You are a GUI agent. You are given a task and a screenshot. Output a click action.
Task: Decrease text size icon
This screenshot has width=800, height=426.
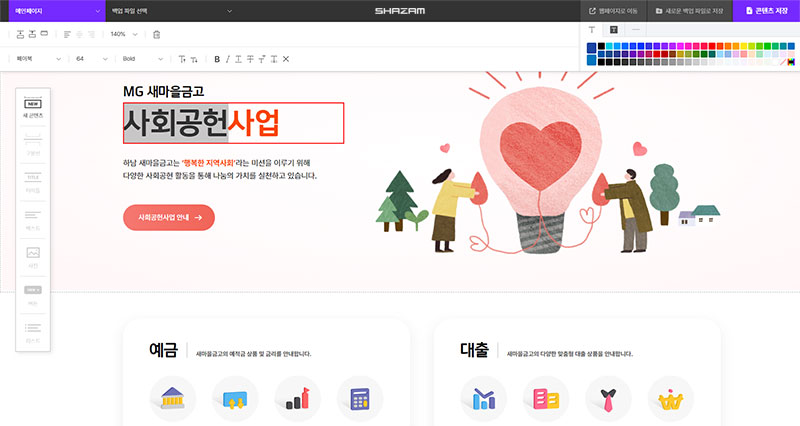(x=194, y=59)
